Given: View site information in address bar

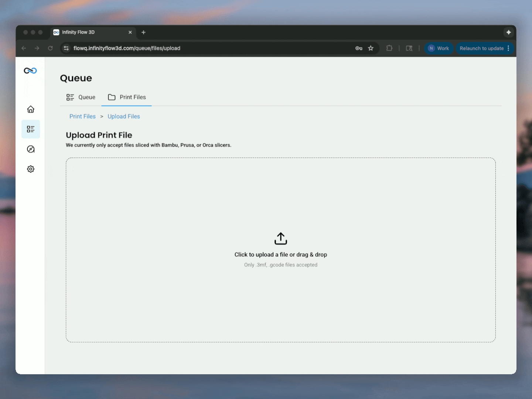Looking at the screenshot, I should click(x=66, y=48).
